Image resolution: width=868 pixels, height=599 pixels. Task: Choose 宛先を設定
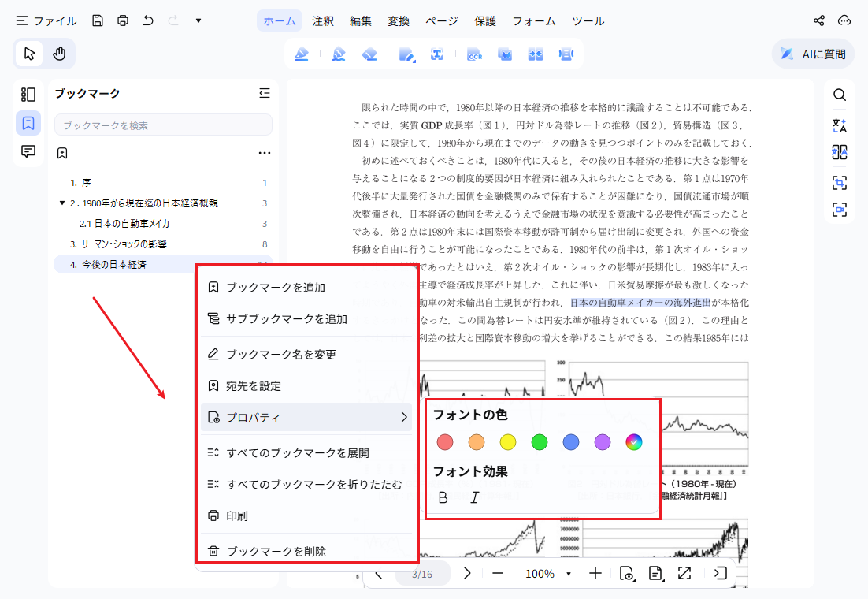pyautogui.click(x=307, y=385)
